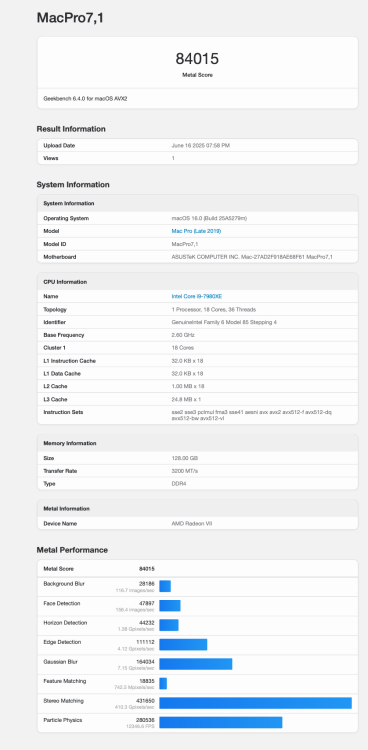Click the Edge Detection benchmark label
Image resolution: width=368 pixels, height=750 pixels.
click(x=62, y=642)
